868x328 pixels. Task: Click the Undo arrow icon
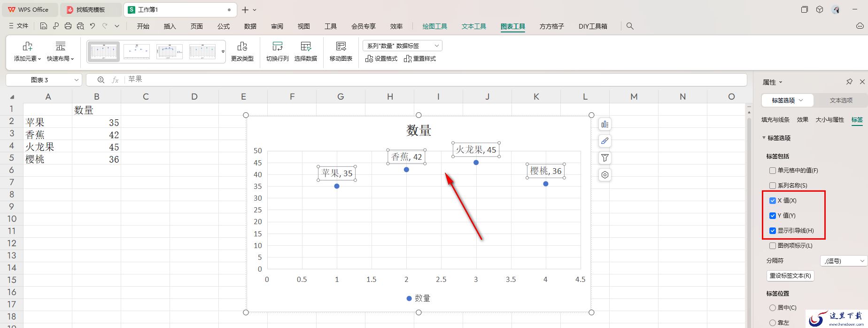point(93,26)
